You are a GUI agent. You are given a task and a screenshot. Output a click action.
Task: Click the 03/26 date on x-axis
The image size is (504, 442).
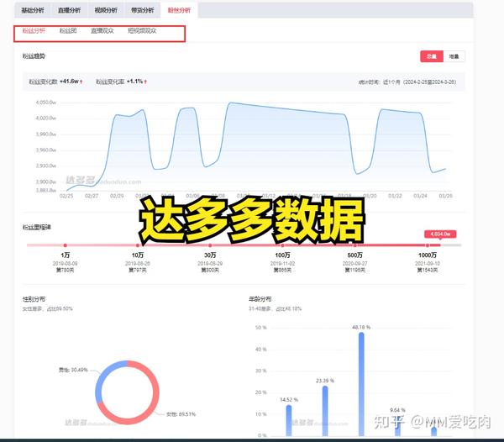(445, 196)
